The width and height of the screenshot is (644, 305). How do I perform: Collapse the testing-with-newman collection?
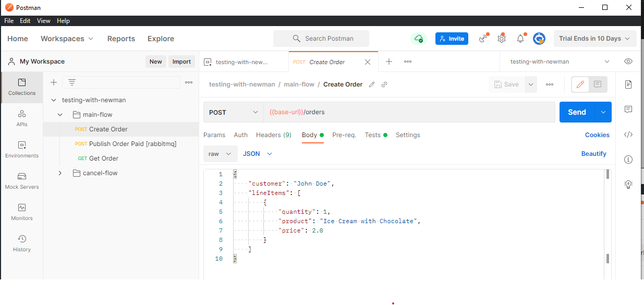coord(54,100)
